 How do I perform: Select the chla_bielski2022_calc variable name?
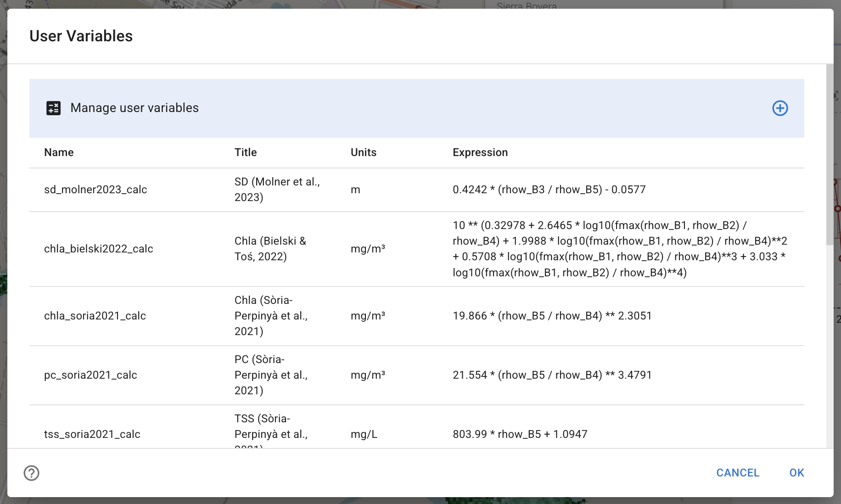pos(99,249)
